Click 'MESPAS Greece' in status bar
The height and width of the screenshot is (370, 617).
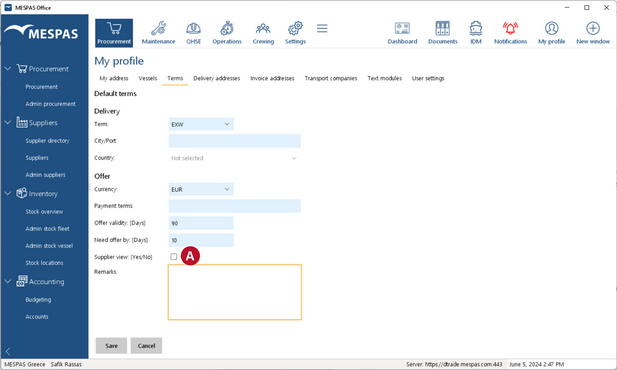(24, 364)
